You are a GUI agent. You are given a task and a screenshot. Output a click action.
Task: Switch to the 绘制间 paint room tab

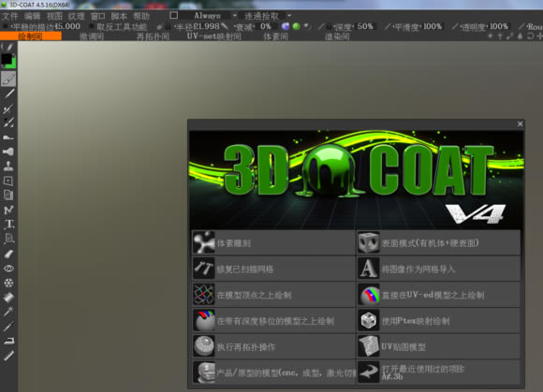pyautogui.click(x=31, y=36)
